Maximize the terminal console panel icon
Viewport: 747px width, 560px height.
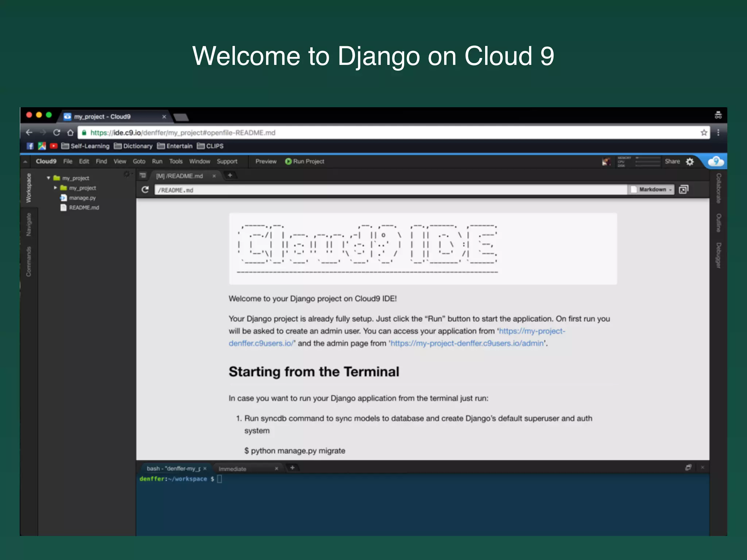688,467
